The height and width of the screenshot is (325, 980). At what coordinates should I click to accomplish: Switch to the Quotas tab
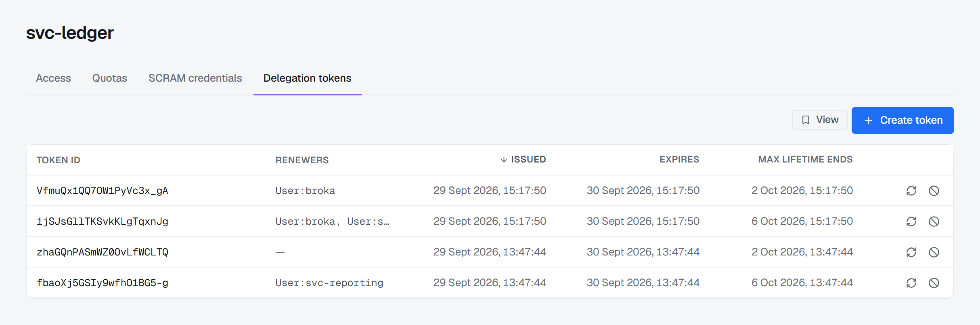[x=110, y=78]
